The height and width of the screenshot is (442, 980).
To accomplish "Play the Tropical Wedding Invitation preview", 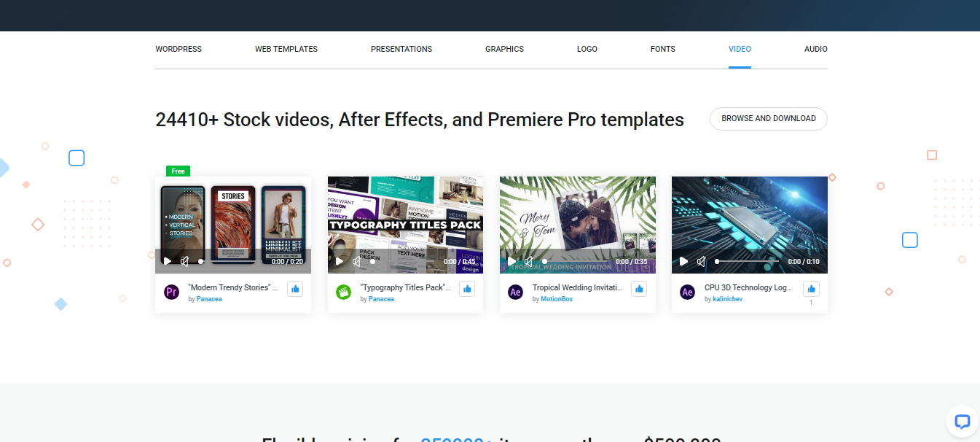I will click(x=511, y=260).
